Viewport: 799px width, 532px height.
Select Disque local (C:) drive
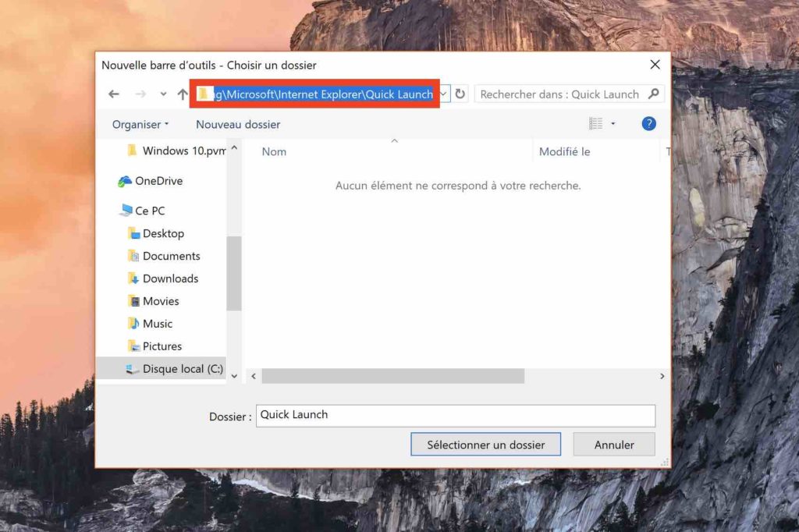(183, 369)
